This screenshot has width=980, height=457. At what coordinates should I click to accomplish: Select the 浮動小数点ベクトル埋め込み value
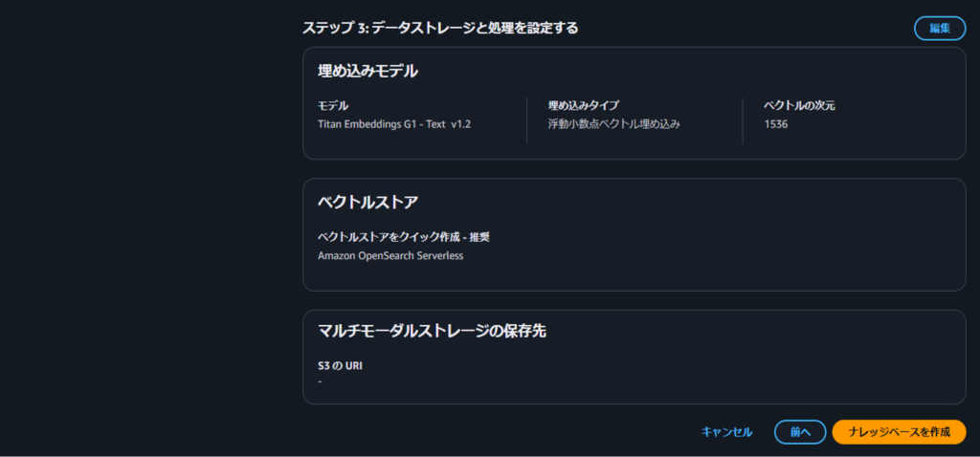pyautogui.click(x=620, y=124)
